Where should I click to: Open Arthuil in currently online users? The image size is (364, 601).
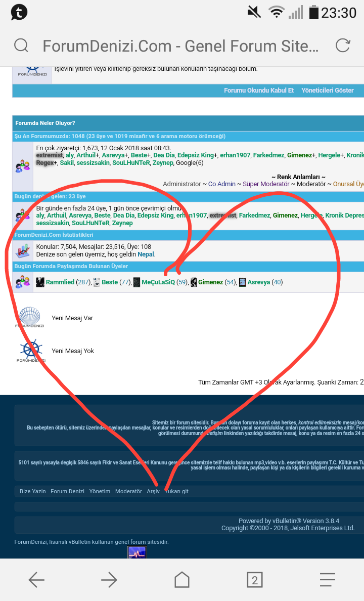[86, 155]
